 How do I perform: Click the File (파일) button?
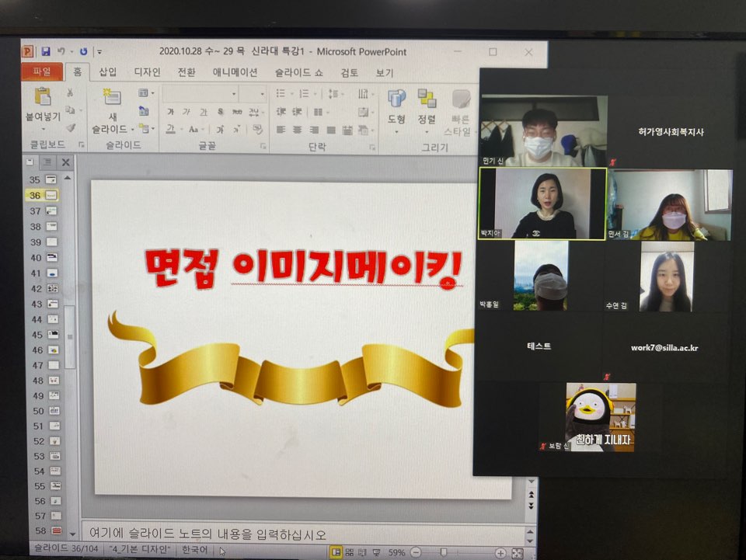pyautogui.click(x=42, y=71)
